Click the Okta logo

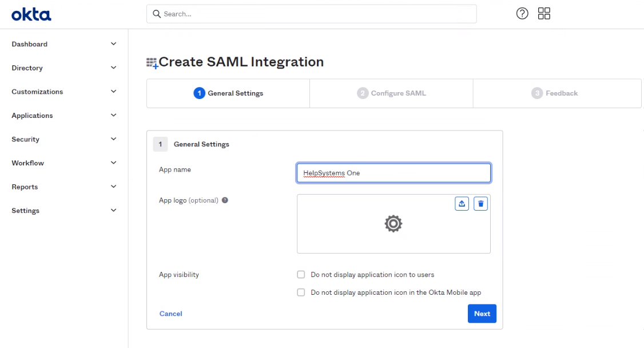31,14
